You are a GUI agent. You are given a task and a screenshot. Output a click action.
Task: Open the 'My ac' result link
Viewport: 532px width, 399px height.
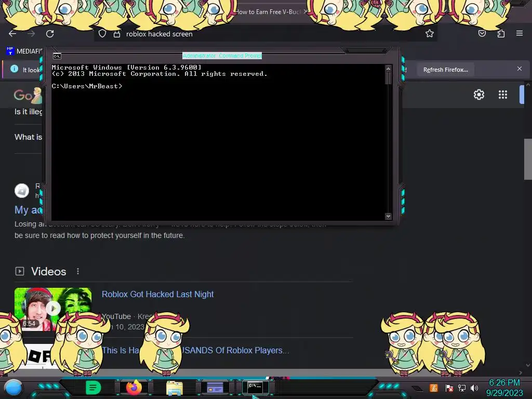click(x=28, y=210)
